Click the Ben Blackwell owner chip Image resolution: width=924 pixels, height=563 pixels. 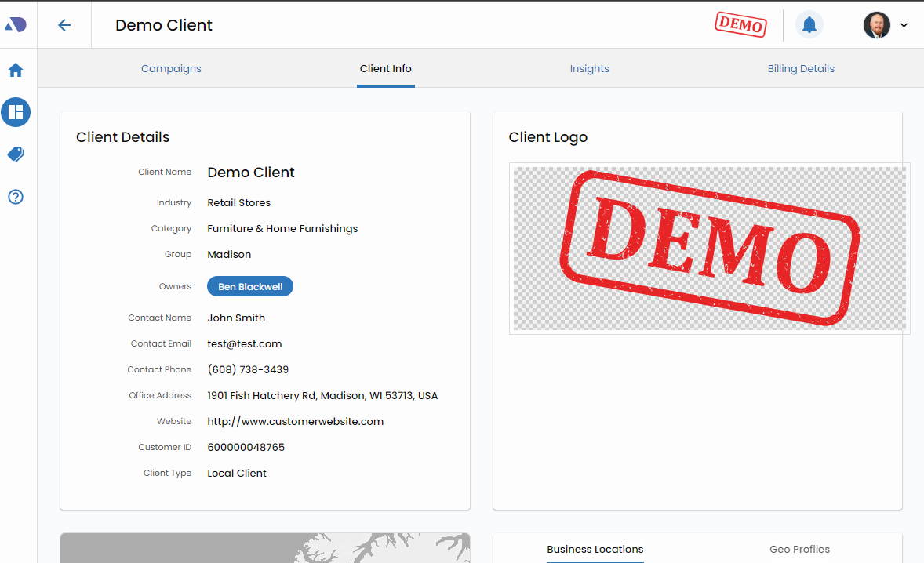(x=250, y=287)
